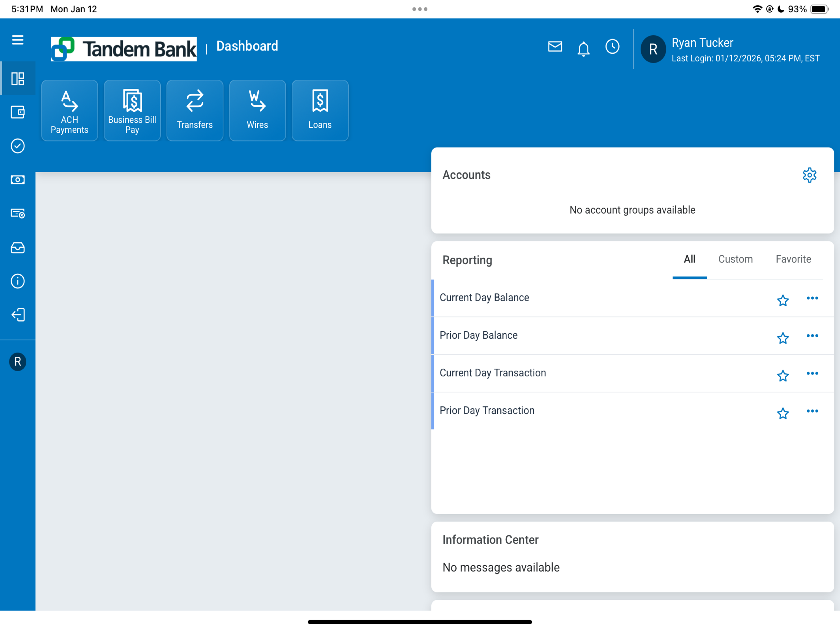Open the card stop-payment sidebar icon

[17, 213]
